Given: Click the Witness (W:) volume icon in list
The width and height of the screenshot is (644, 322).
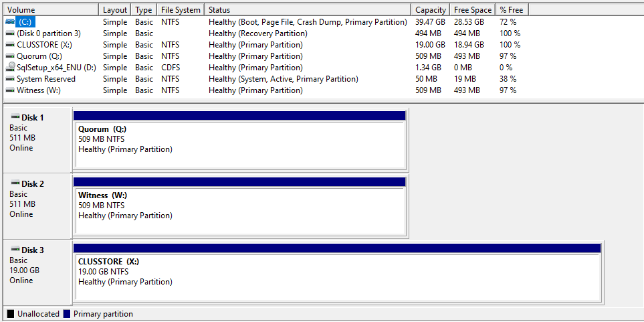Looking at the screenshot, I should point(10,90).
